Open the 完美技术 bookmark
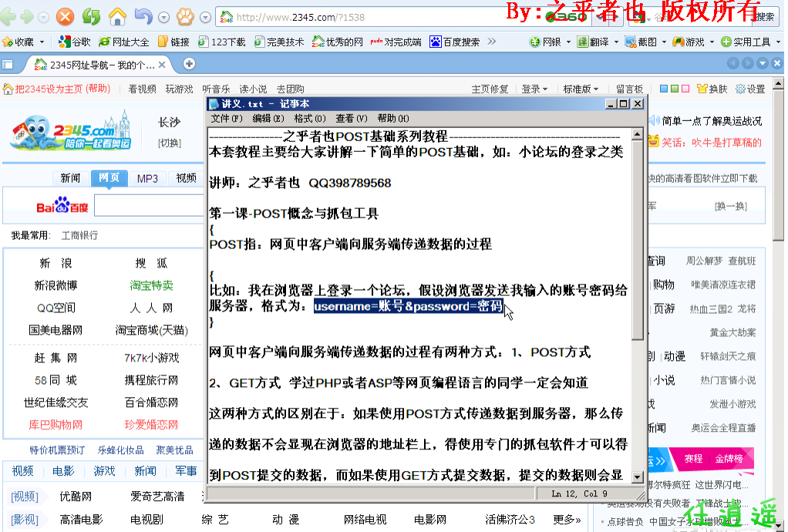The height and width of the screenshot is (532, 788). pos(279,42)
